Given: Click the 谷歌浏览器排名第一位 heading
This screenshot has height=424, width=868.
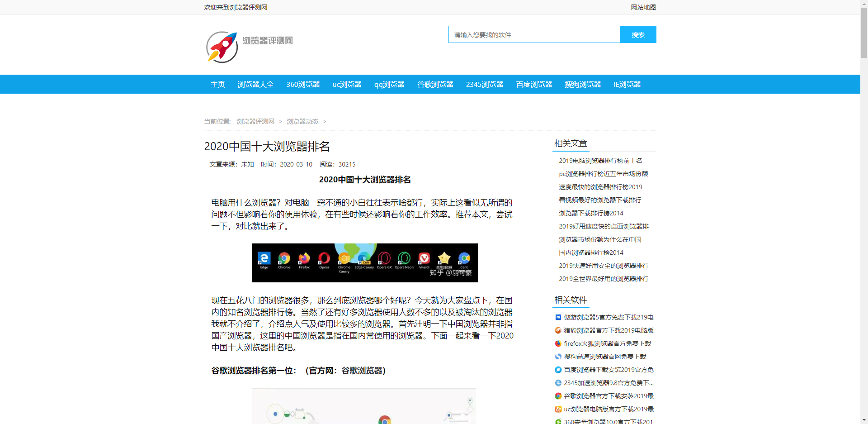Looking at the screenshot, I should point(299,371).
